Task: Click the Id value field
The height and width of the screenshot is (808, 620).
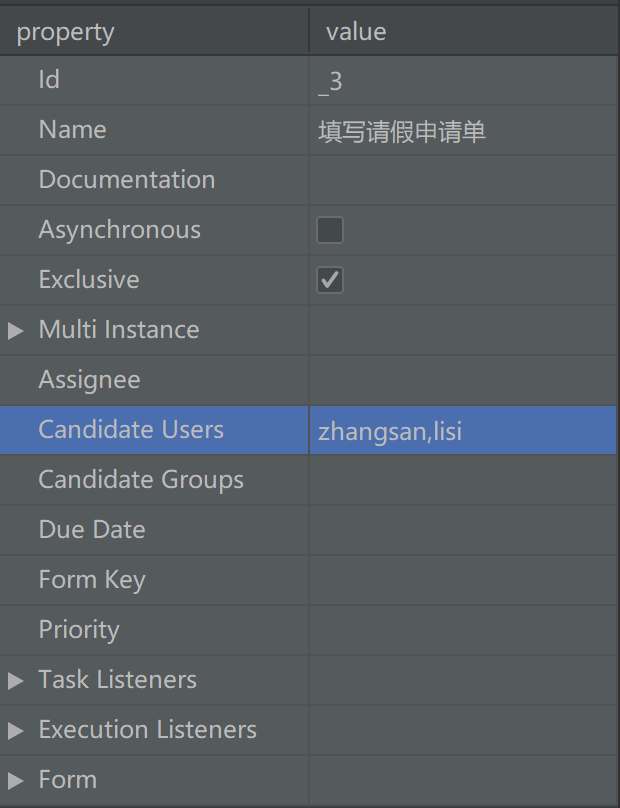Action: (x=463, y=80)
